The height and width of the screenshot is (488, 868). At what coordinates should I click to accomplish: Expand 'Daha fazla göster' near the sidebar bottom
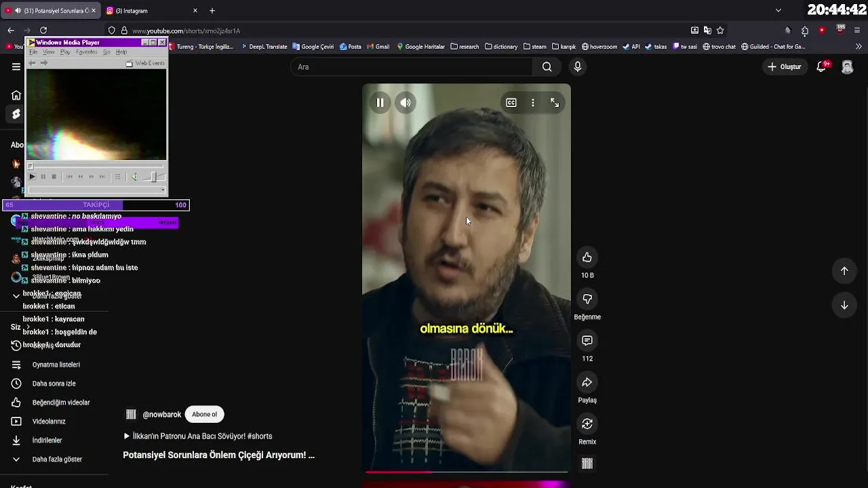tap(57, 460)
